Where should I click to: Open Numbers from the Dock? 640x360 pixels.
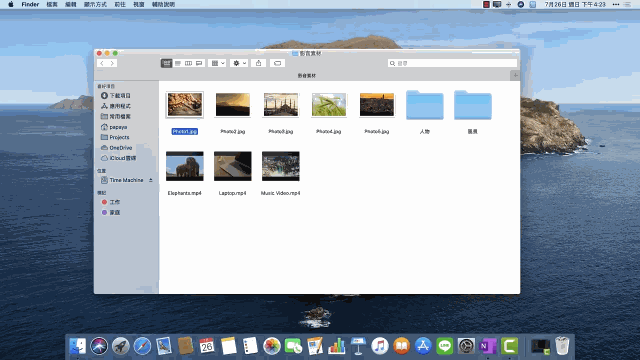[x=337, y=346]
